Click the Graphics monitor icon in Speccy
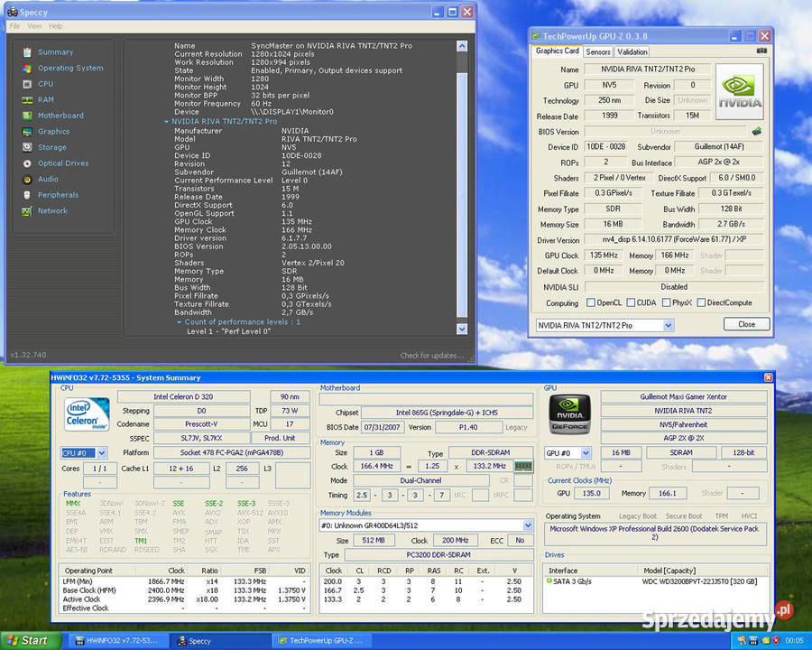The height and width of the screenshot is (650, 812). (x=27, y=132)
